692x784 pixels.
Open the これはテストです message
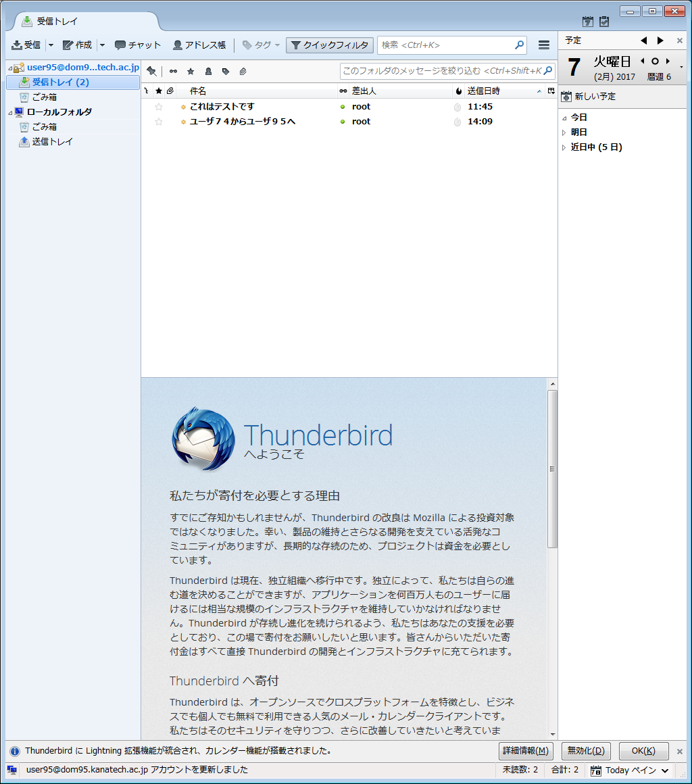pyautogui.click(x=222, y=107)
